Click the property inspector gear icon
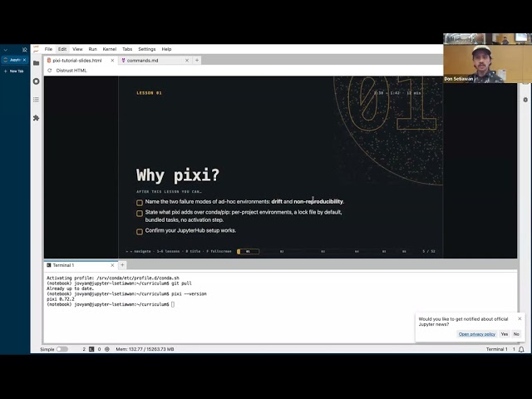Viewport: 532px width, 399px height. [525, 100]
